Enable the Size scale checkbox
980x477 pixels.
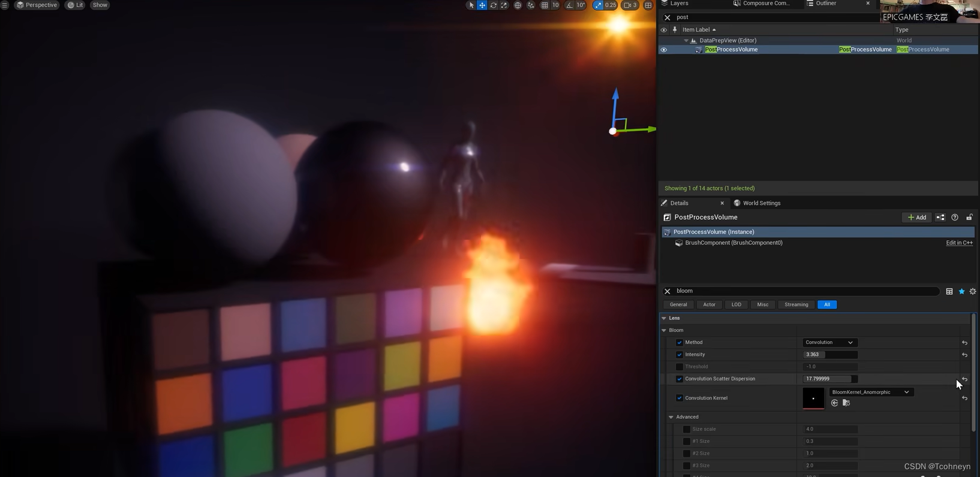[x=687, y=429]
